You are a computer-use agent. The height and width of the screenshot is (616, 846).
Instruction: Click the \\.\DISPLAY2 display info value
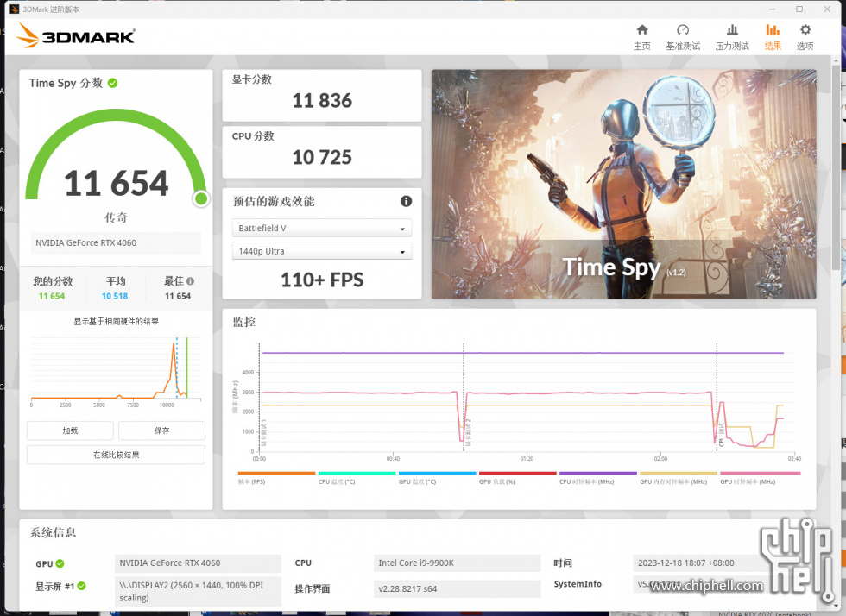198,591
